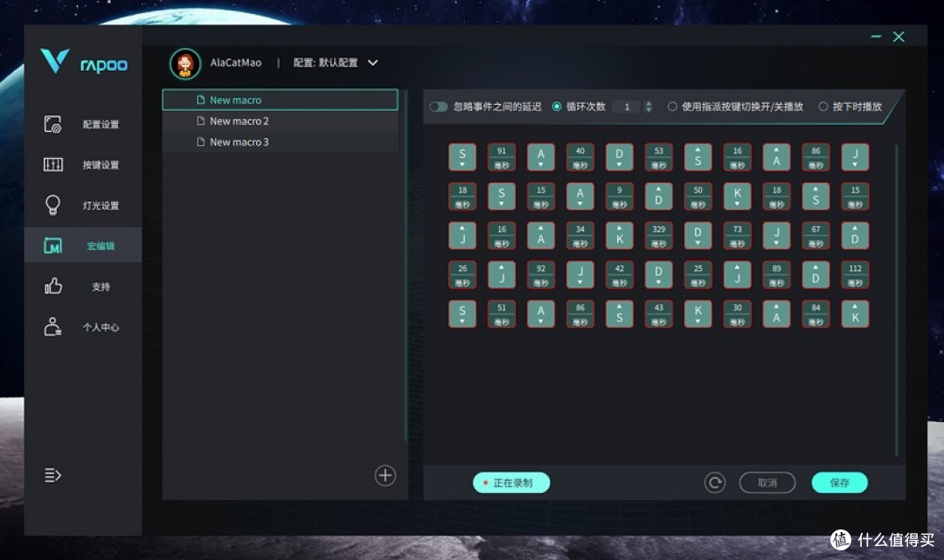Viewport: 944px width, 560px height.
Task: Toggle the 忽略事件之间的延迟 switch
Action: coord(438,106)
